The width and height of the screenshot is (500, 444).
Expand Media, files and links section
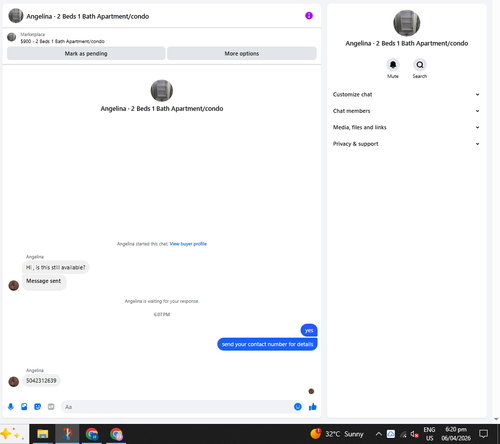click(x=406, y=127)
